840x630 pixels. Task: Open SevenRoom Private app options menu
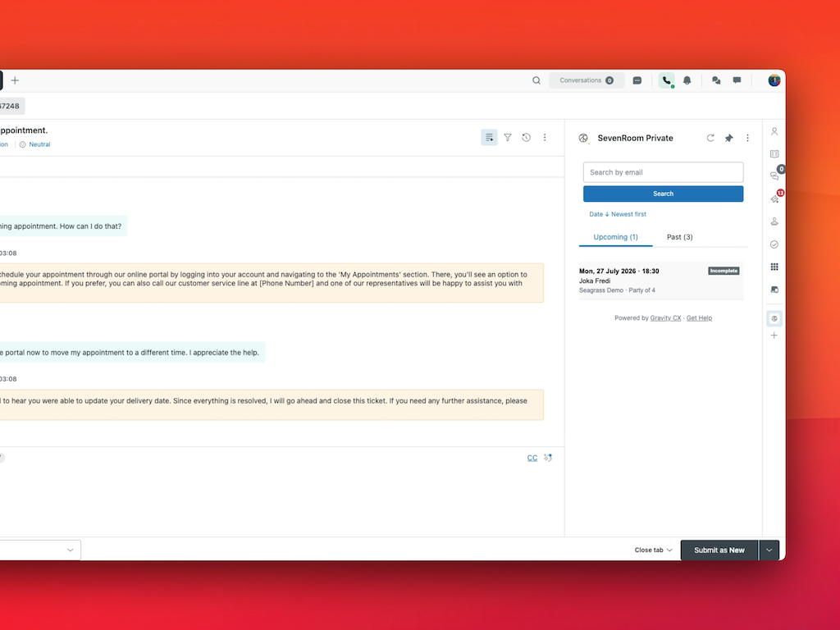[x=748, y=138]
